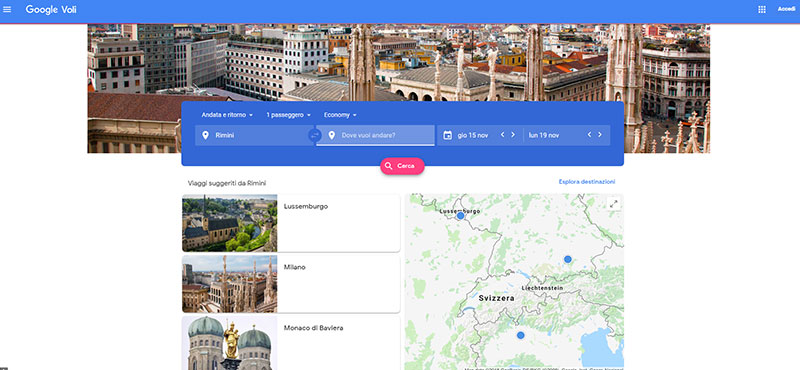
Task: Open the Milano suggested trip card
Action: pos(291,284)
